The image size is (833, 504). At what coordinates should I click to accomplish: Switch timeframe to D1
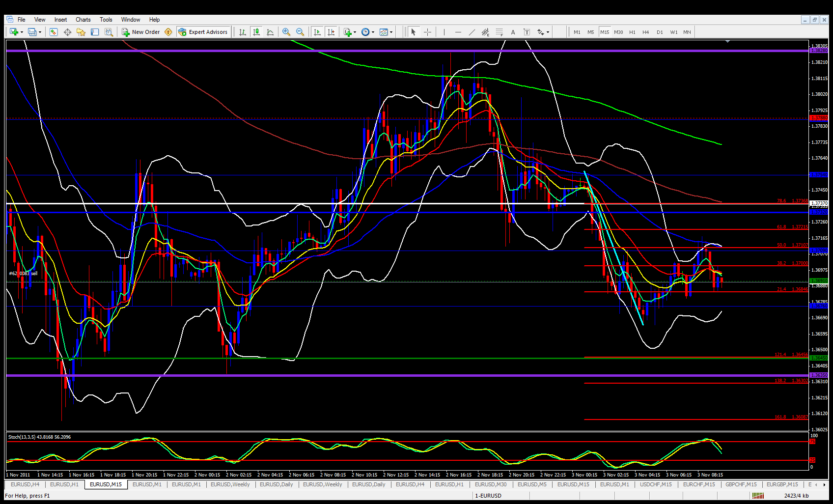coord(660,32)
